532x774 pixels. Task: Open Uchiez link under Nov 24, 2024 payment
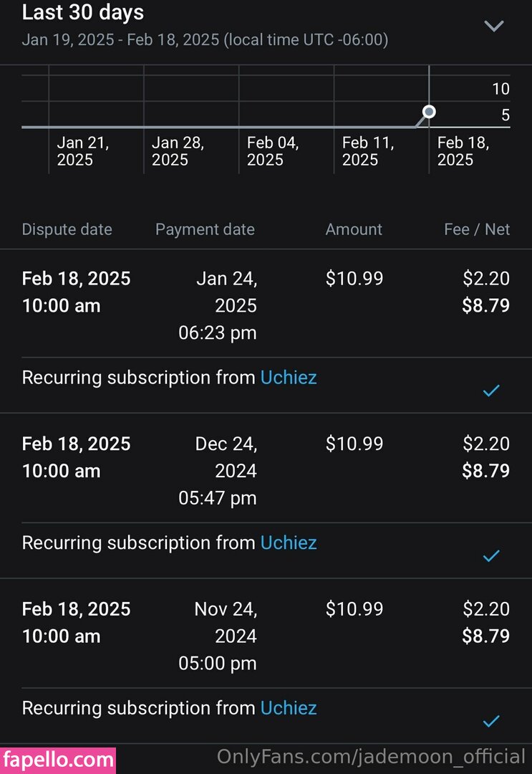click(x=288, y=708)
